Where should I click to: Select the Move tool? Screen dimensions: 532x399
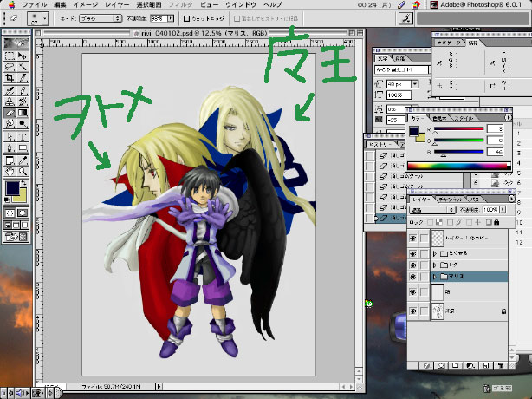tap(23, 56)
